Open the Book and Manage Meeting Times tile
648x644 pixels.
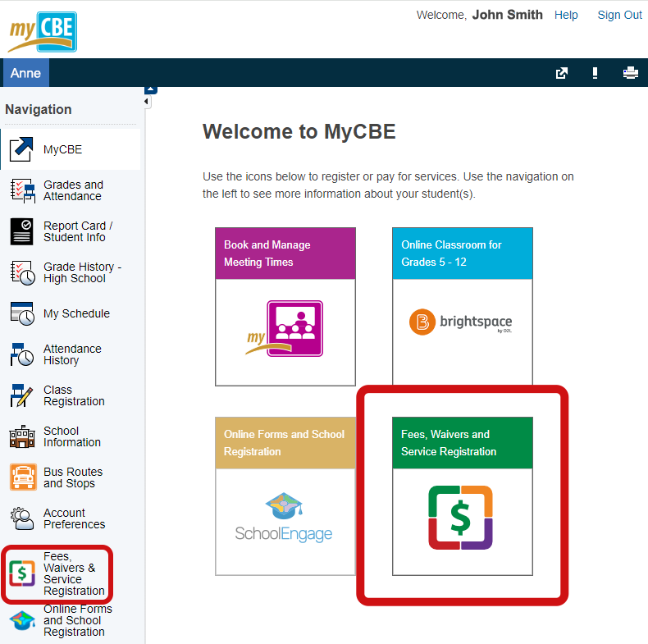pyautogui.click(x=285, y=306)
